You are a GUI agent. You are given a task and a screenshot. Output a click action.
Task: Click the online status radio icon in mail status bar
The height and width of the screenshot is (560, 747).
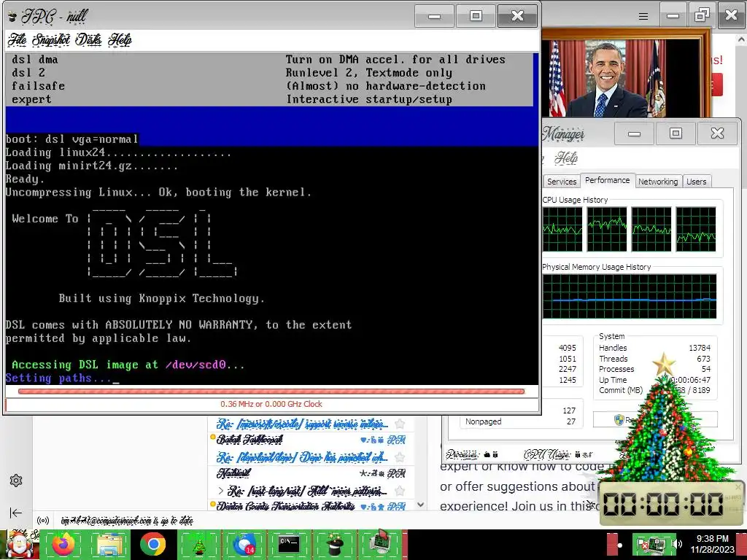coord(43,521)
